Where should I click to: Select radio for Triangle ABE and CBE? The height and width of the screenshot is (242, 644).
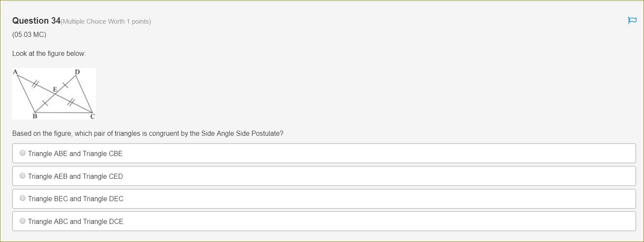23,153
